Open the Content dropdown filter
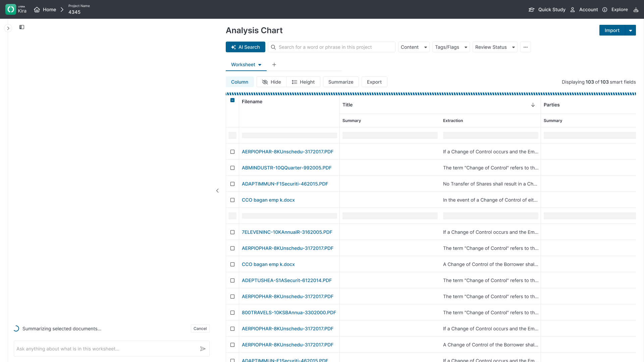This screenshot has width=644, height=362. (414, 47)
